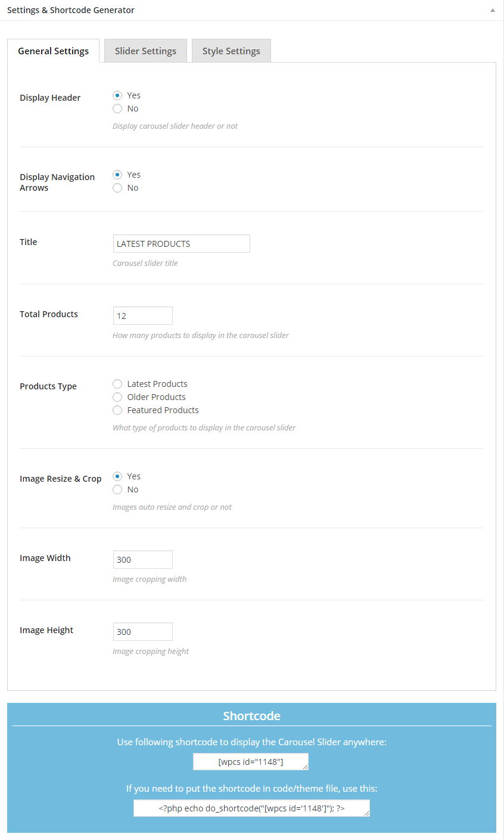This screenshot has height=840, width=504.
Task: Choose Older Products type
Action: pyautogui.click(x=117, y=397)
